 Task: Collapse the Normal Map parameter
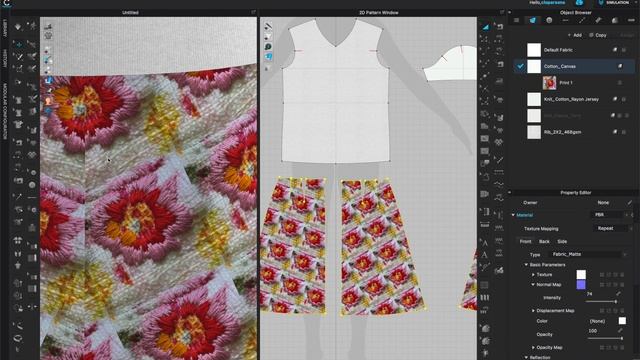(533, 284)
